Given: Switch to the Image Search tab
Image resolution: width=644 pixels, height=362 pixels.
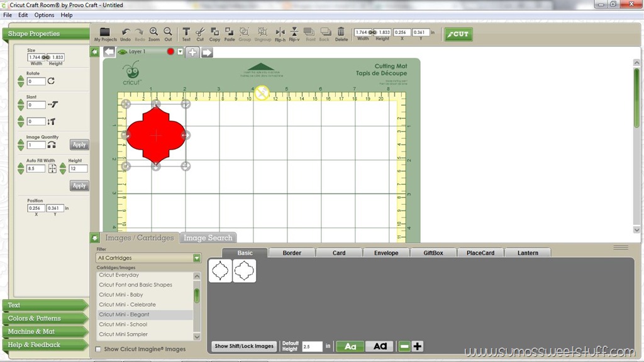Looking at the screenshot, I should click(x=208, y=238).
